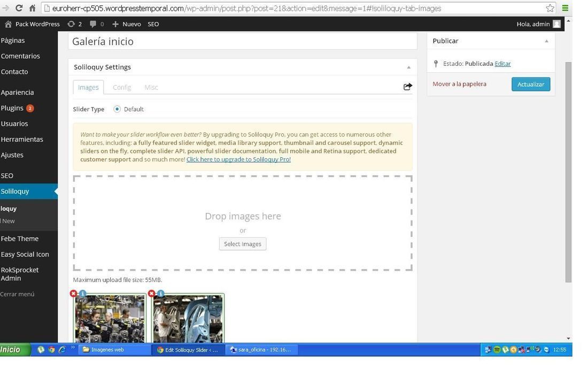Viewport: 588px width, 368px height.
Task: Switch to Imagenes web taskbar window
Action: point(114,350)
